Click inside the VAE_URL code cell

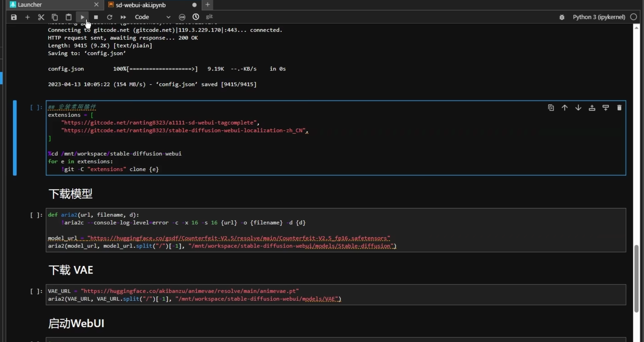tap(336, 295)
